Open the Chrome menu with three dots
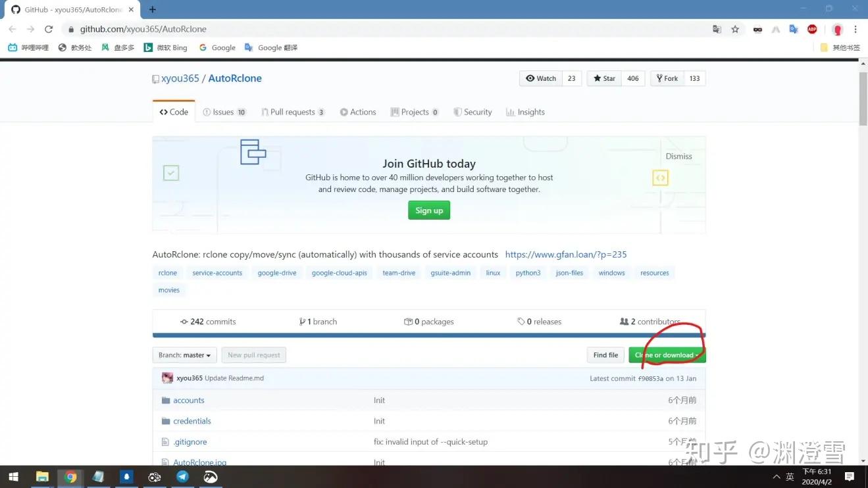The width and height of the screenshot is (868, 488). coord(855,29)
